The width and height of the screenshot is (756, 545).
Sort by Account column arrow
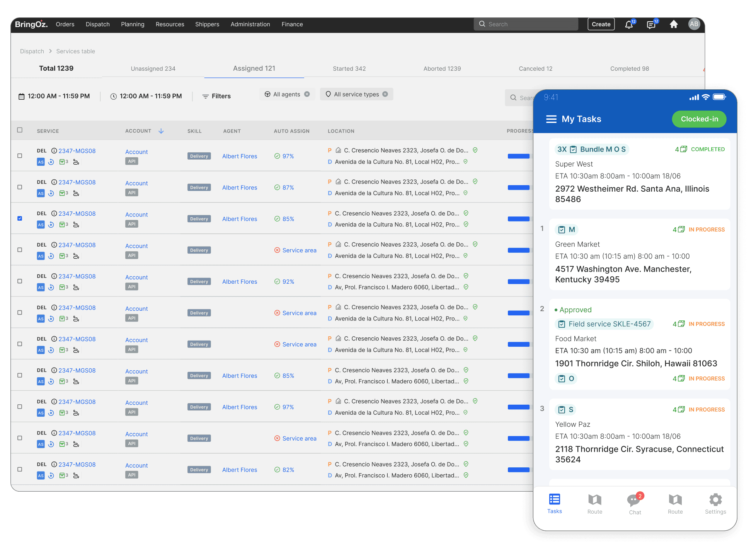point(161,131)
